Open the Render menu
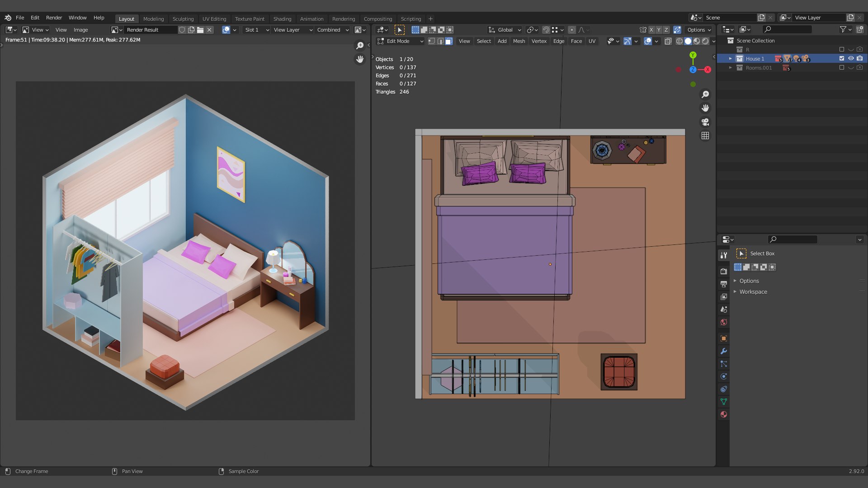Viewport: 868px width, 488px height. coord(54,18)
